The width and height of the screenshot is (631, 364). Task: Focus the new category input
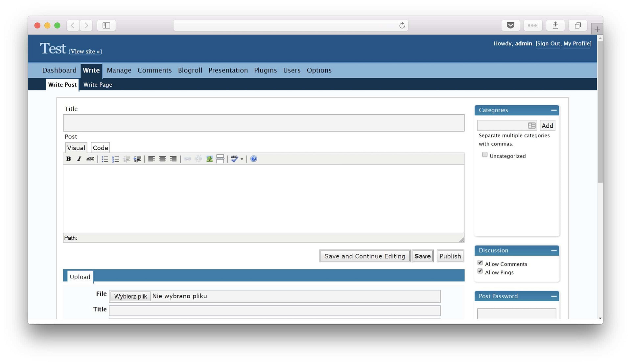click(x=507, y=126)
